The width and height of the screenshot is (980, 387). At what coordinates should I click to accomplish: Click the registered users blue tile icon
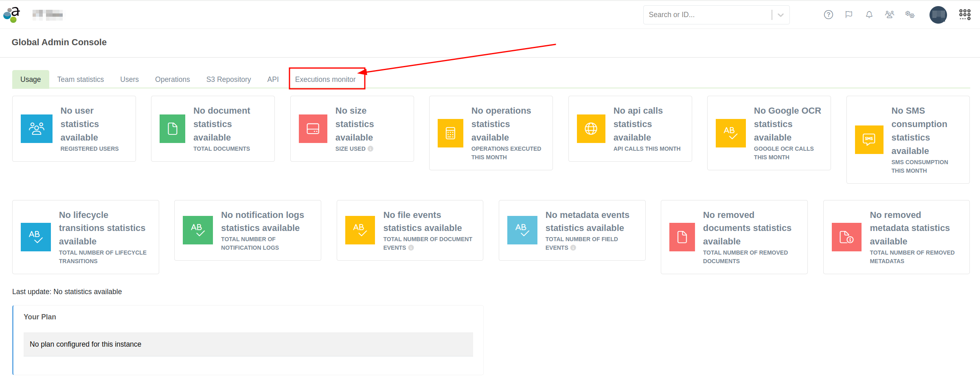[x=37, y=129]
